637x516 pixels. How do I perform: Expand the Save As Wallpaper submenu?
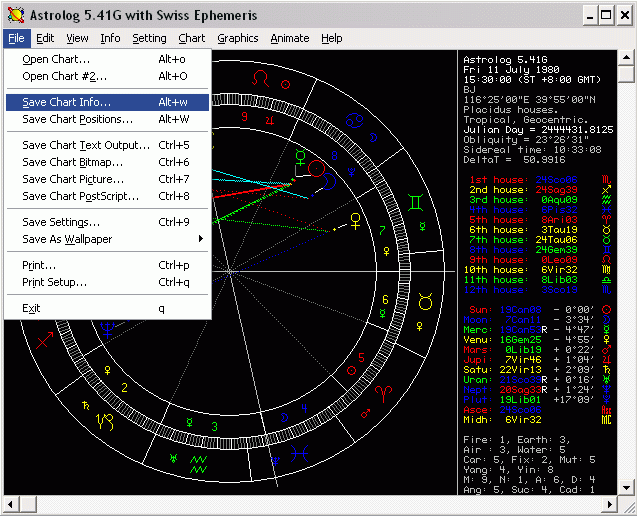point(108,239)
